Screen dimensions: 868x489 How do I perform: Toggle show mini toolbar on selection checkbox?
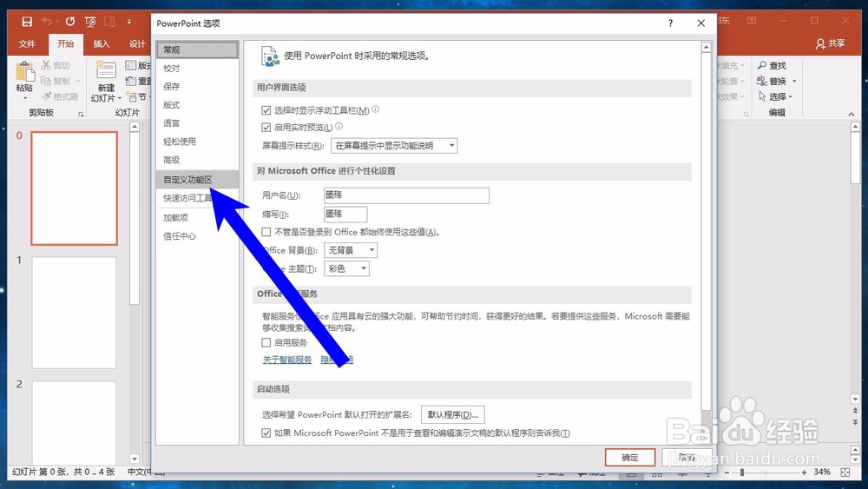266,110
